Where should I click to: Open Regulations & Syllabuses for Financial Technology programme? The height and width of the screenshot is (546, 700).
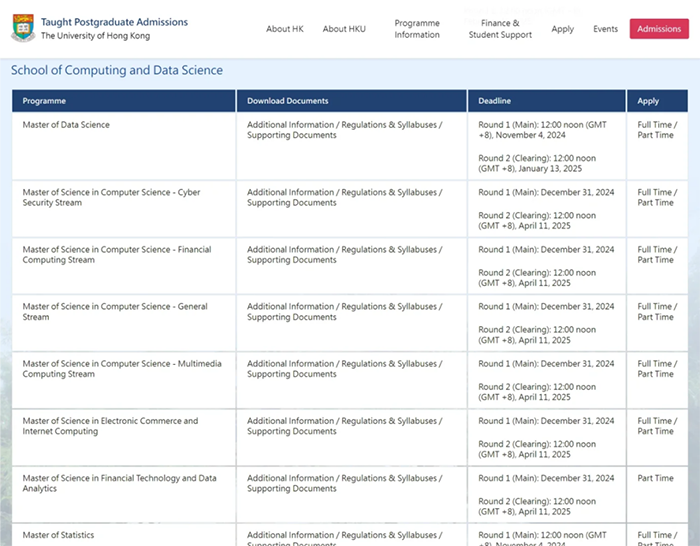(389, 478)
